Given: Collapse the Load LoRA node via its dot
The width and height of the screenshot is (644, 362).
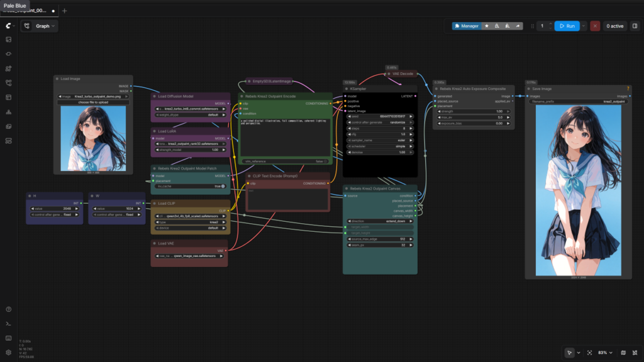Looking at the screenshot, I should click(x=155, y=131).
